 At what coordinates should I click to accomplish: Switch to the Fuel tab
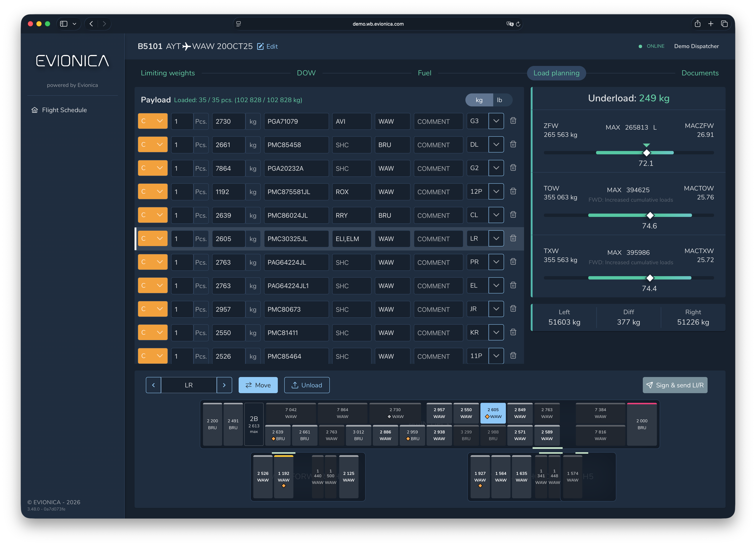coord(424,73)
